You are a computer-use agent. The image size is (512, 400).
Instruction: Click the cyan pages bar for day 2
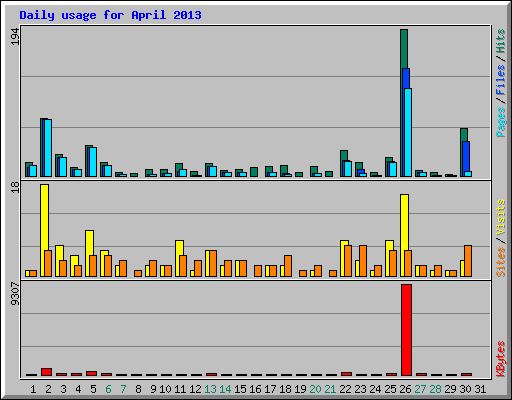(x=48, y=148)
